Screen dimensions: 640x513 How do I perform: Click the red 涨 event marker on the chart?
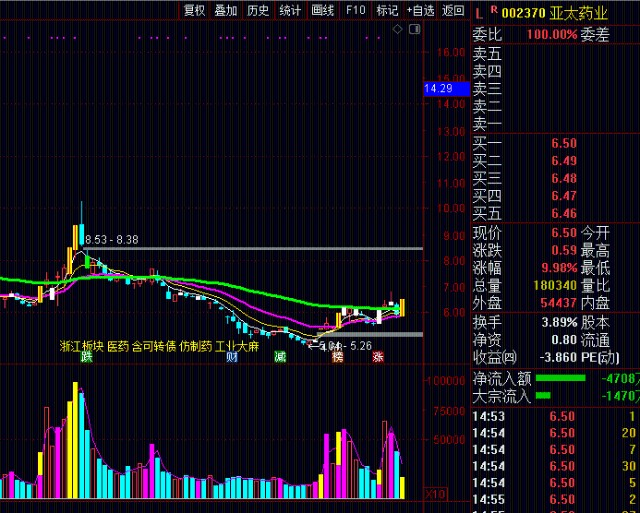point(377,357)
